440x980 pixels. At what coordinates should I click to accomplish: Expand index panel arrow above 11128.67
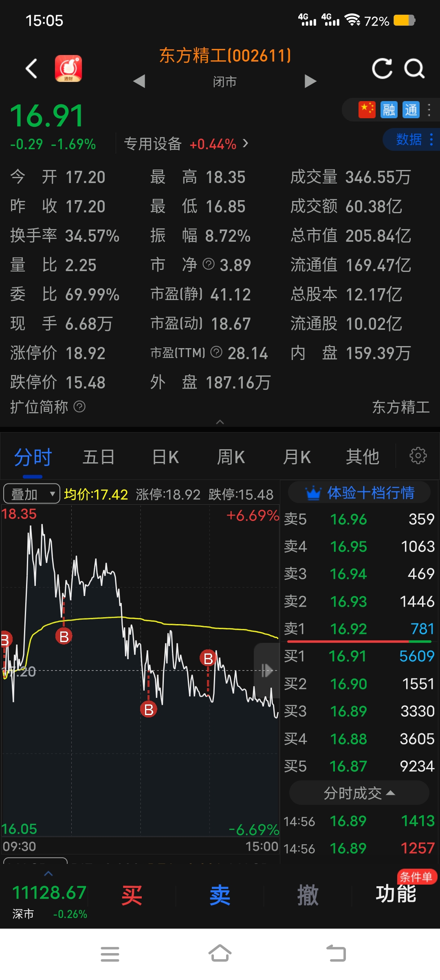pyautogui.click(x=48, y=873)
